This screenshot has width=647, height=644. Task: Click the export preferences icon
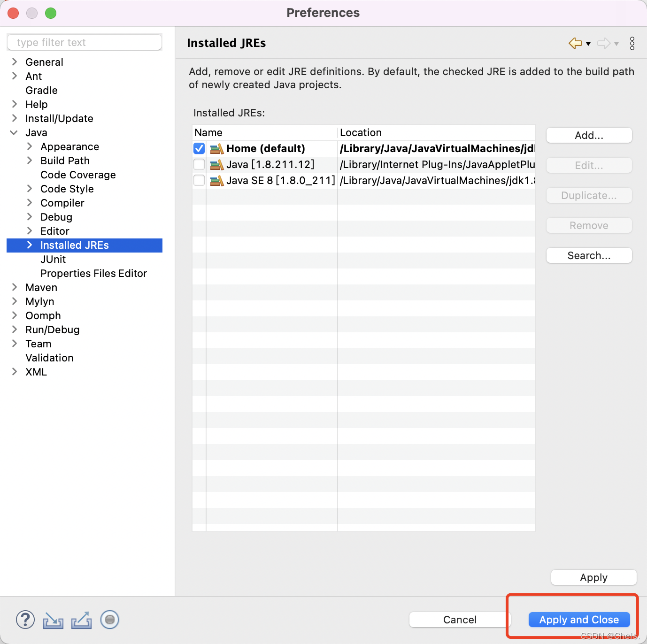pyautogui.click(x=81, y=620)
